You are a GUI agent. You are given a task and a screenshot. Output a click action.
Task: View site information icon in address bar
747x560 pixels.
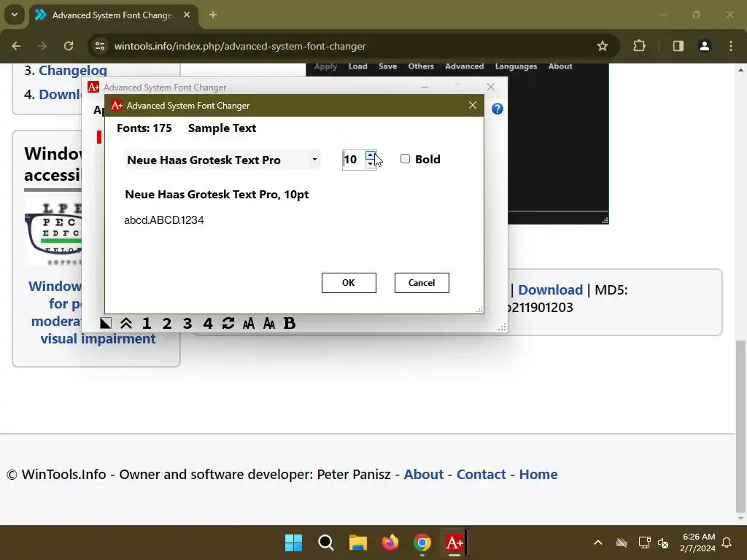[100, 46]
